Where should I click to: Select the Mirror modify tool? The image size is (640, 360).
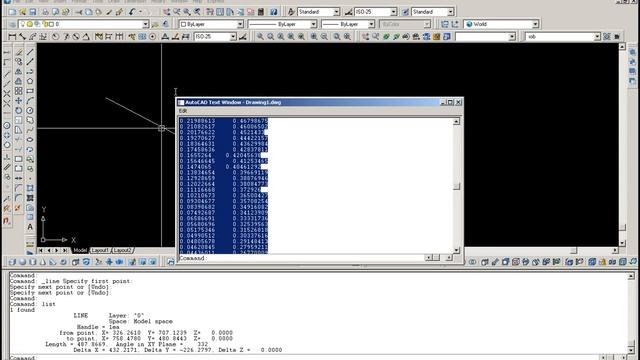[x=19, y=71]
